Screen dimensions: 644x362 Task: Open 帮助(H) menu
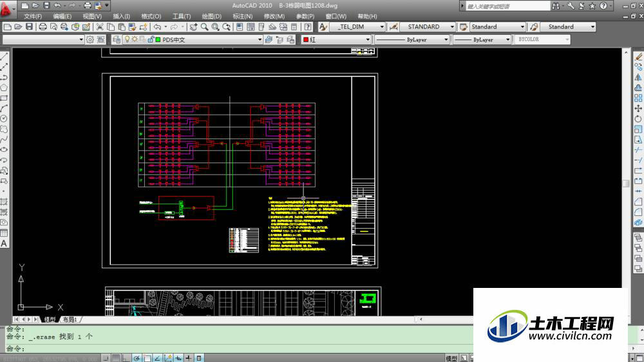[x=367, y=17]
